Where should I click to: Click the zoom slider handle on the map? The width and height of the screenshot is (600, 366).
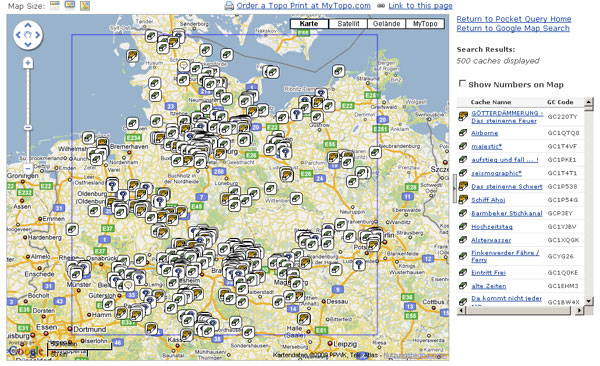pyautogui.click(x=28, y=127)
